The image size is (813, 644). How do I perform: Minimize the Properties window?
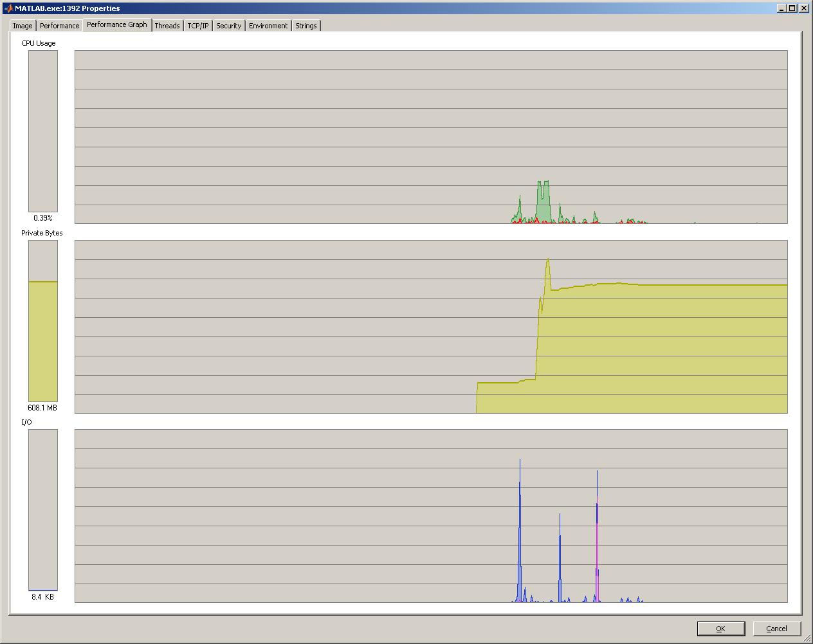click(x=781, y=8)
